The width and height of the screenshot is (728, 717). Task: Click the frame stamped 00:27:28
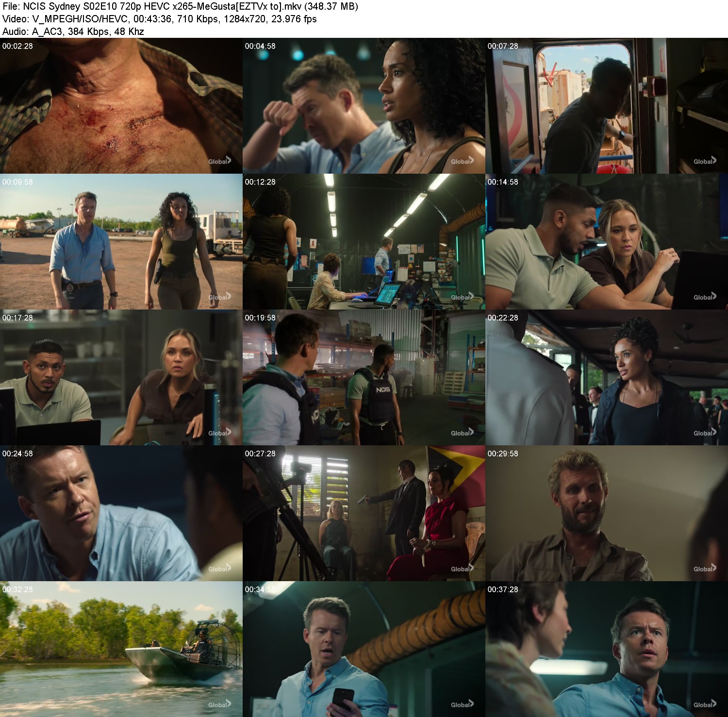click(x=364, y=513)
